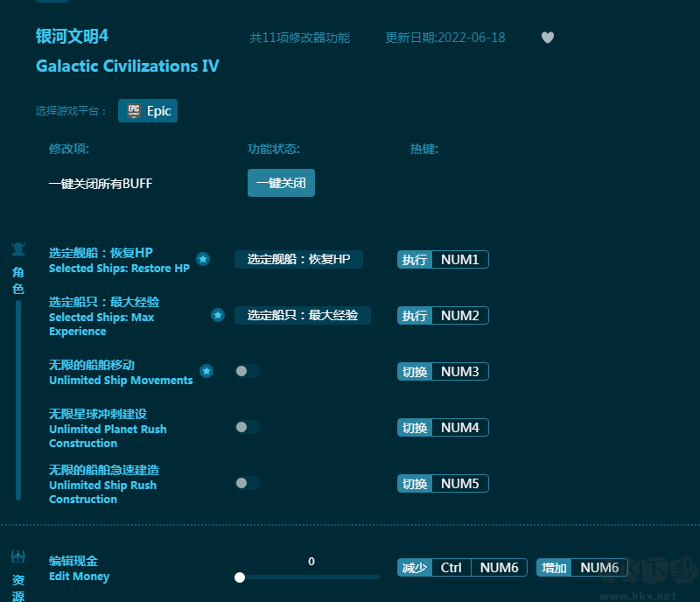Click the Ctrl modifier key field
This screenshot has height=602, width=700.
(x=451, y=568)
